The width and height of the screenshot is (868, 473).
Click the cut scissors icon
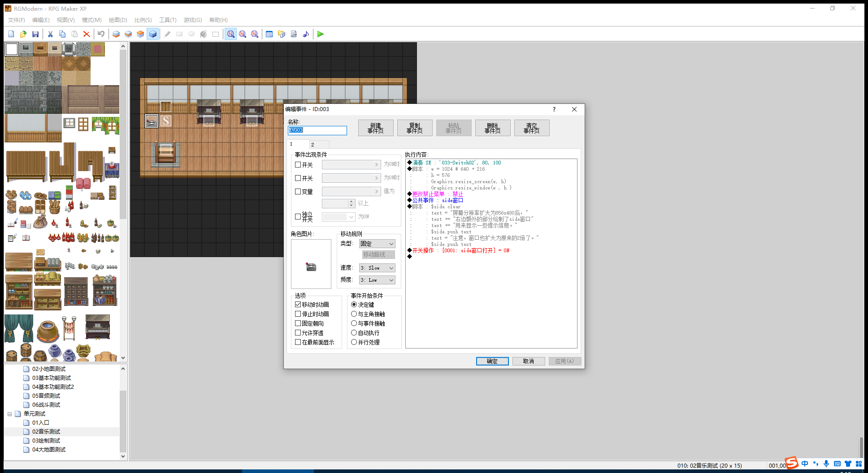pos(50,34)
